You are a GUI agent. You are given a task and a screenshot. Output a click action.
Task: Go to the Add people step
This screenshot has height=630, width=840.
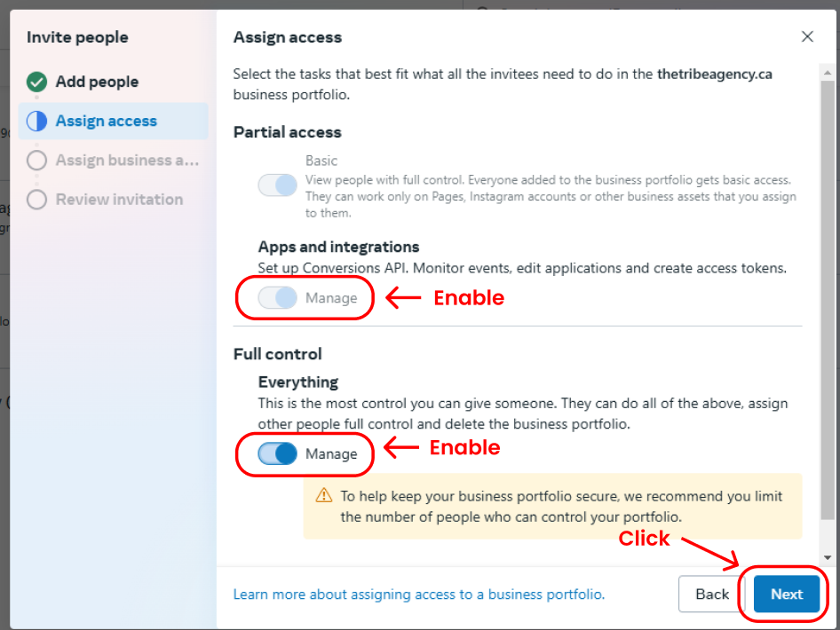[x=97, y=83]
